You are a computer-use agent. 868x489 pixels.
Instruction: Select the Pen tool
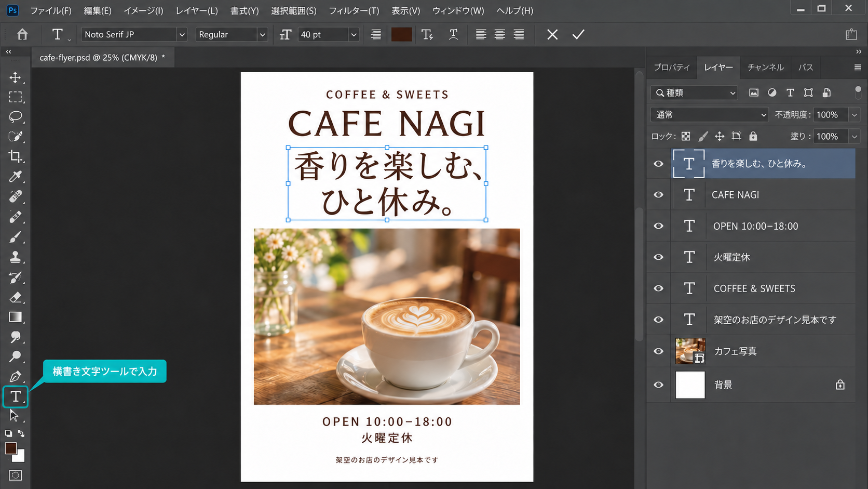[15, 376]
